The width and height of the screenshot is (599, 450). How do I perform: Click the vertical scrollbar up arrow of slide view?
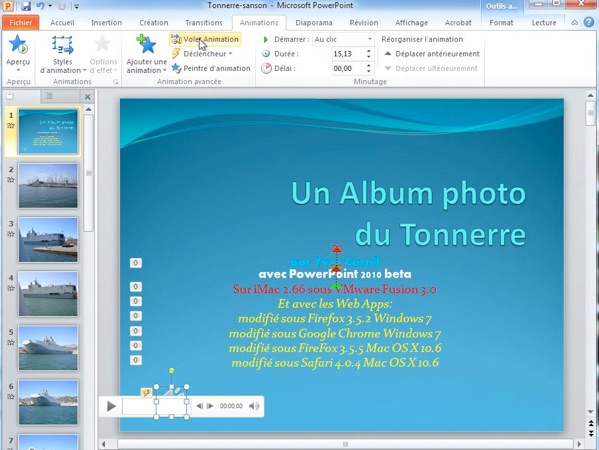point(591,95)
